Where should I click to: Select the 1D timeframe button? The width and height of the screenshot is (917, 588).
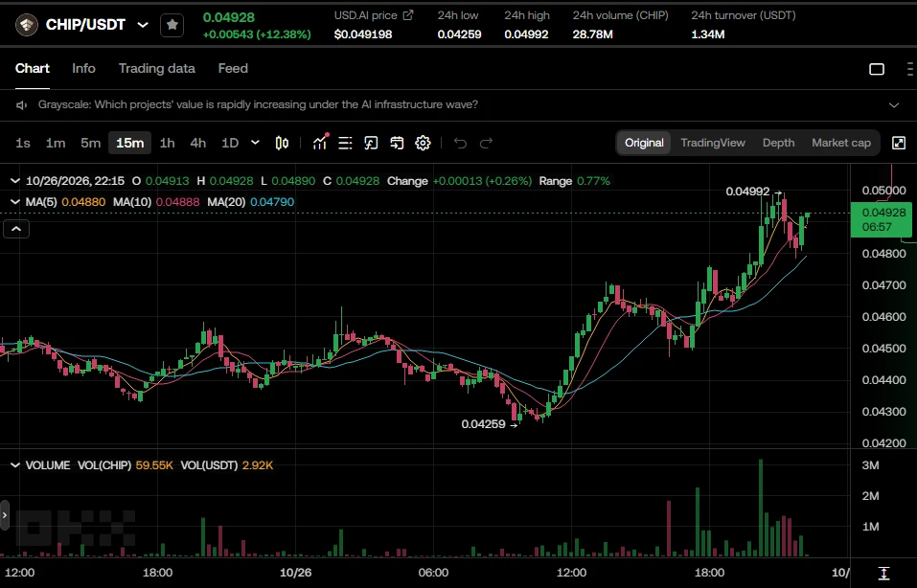click(x=230, y=143)
